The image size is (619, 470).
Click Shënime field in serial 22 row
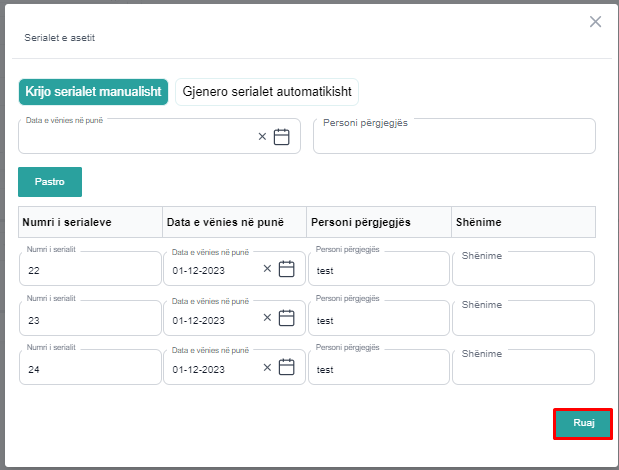tap(523, 269)
